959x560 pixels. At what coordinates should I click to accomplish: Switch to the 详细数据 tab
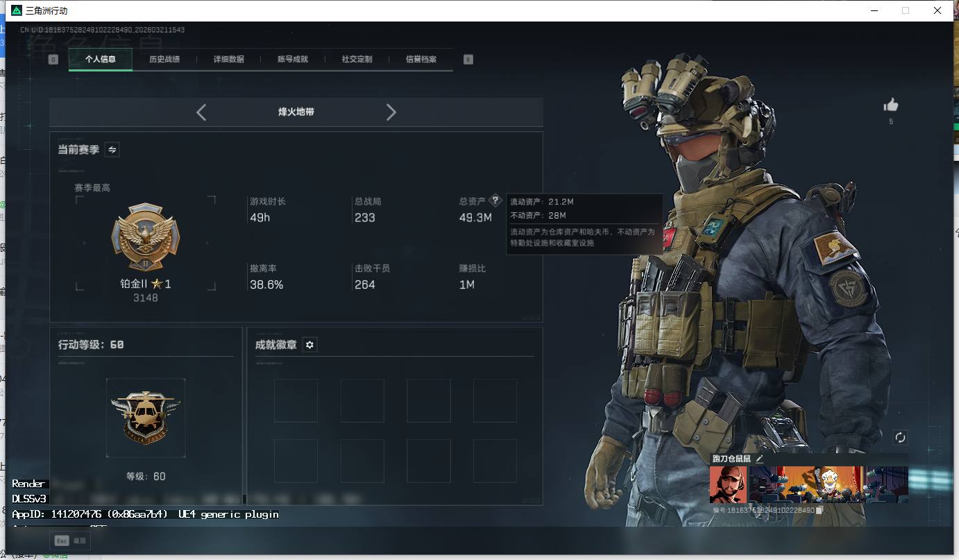pos(229,60)
